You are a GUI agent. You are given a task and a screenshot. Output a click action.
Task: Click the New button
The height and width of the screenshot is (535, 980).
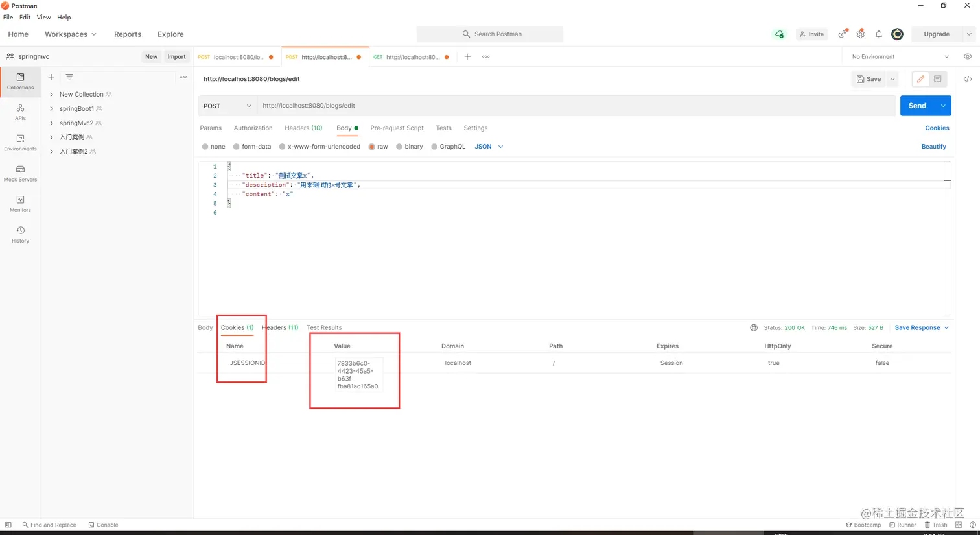(151, 57)
